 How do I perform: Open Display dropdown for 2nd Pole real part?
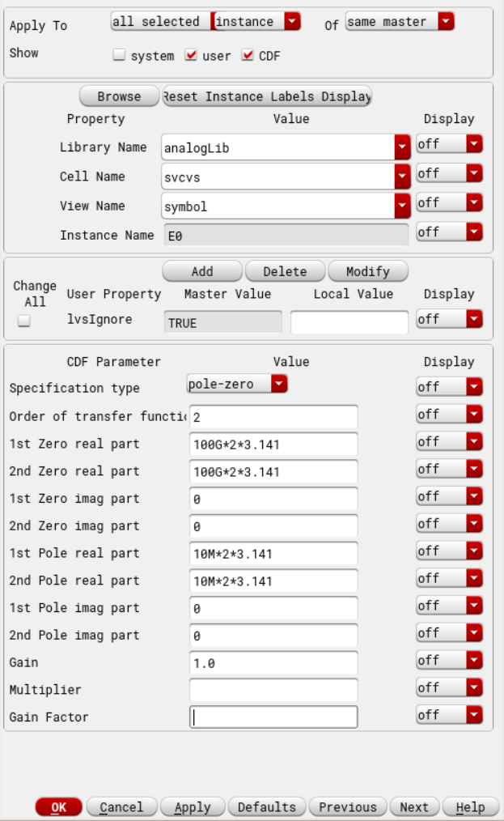tap(449, 578)
